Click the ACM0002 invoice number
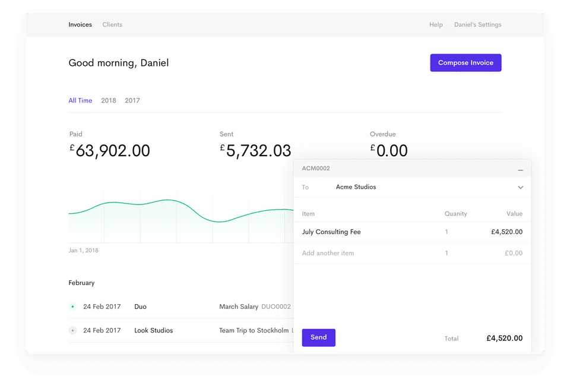 (315, 168)
